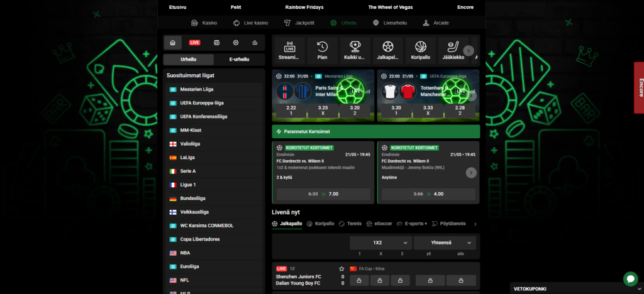Open the sportsbook home icon

pos(172,43)
